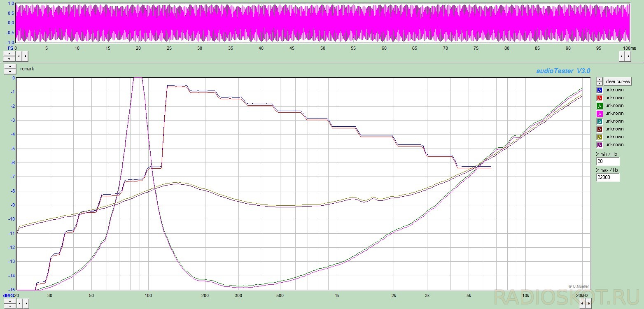Click the X min / Hz field
The width and height of the screenshot is (644, 309).
[607, 162]
